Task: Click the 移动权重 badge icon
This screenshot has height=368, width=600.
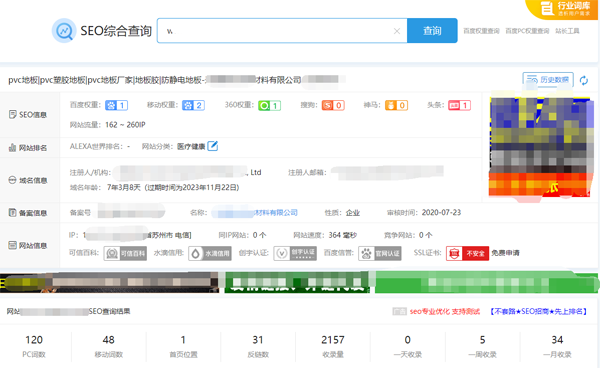Action: (x=193, y=105)
